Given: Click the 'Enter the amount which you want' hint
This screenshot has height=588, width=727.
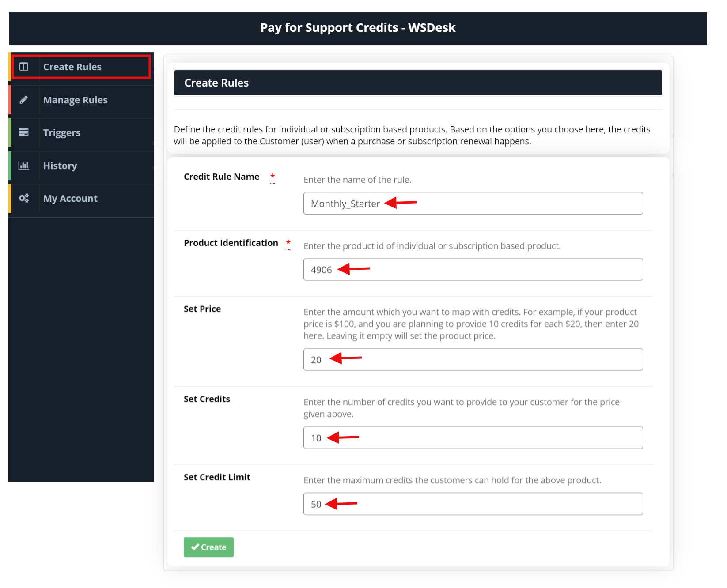Looking at the screenshot, I should point(471,324).
